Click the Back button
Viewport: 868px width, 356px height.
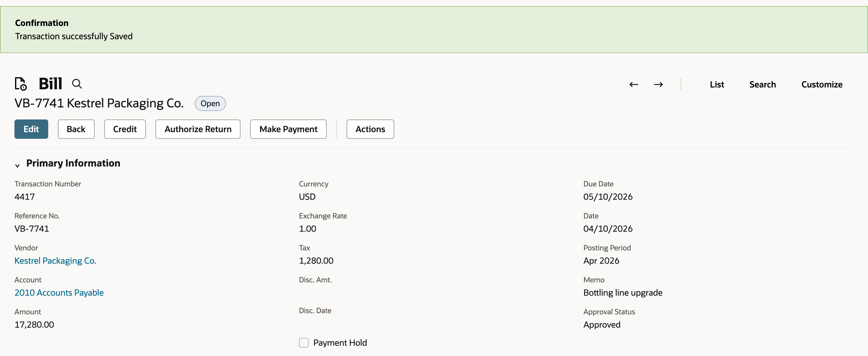point(76,129)
